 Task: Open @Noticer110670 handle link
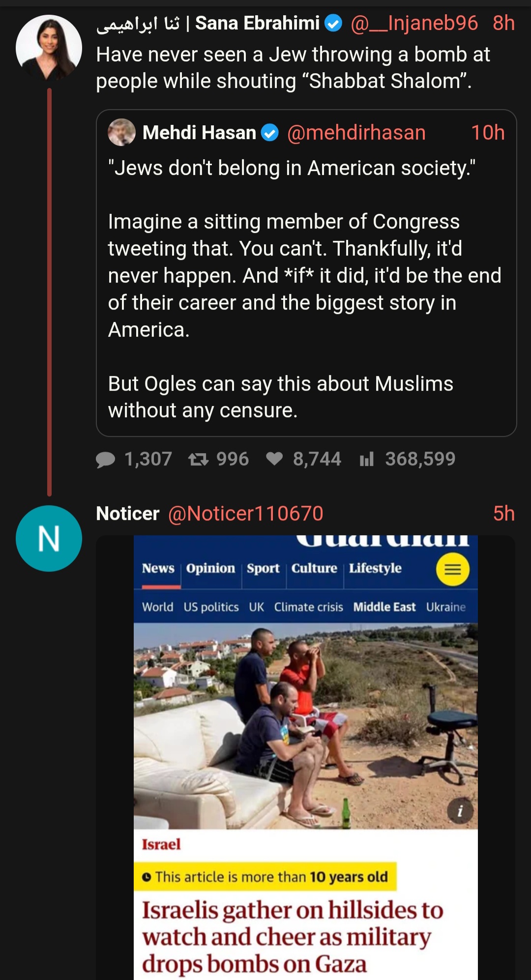point(246,514)
